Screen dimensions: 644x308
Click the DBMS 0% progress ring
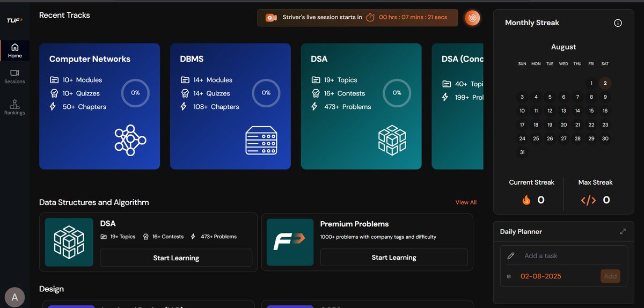[266, 93]
